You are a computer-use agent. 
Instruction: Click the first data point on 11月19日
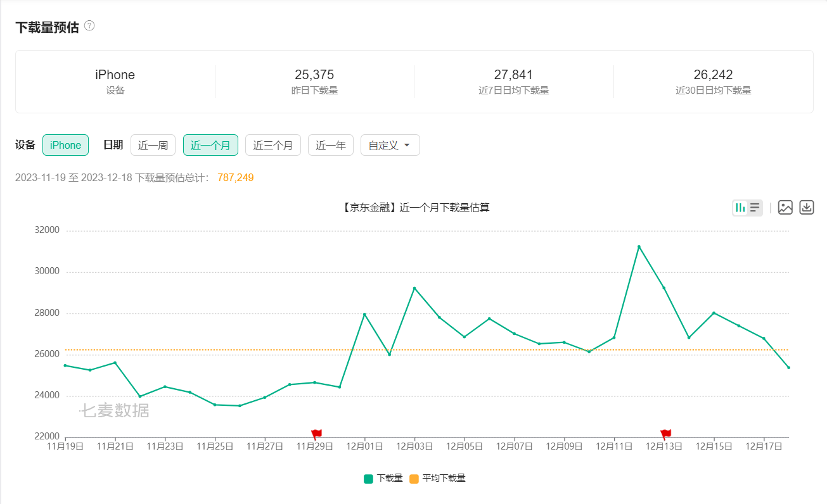coord(65,365)
